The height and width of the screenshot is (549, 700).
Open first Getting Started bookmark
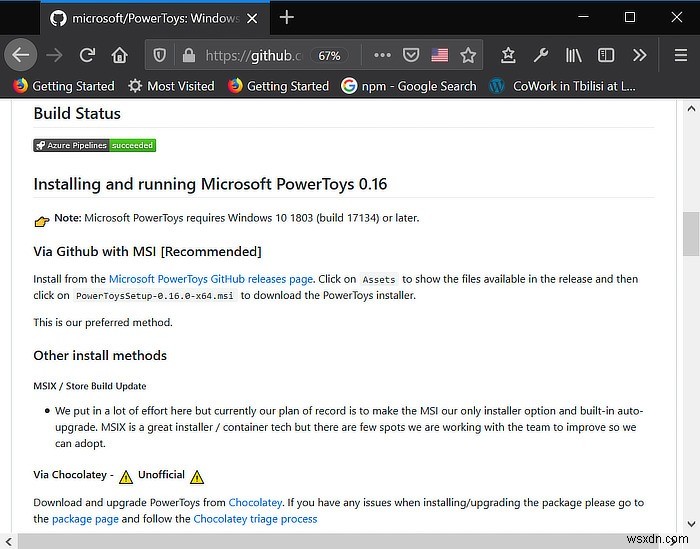click(x=63, y=86)
